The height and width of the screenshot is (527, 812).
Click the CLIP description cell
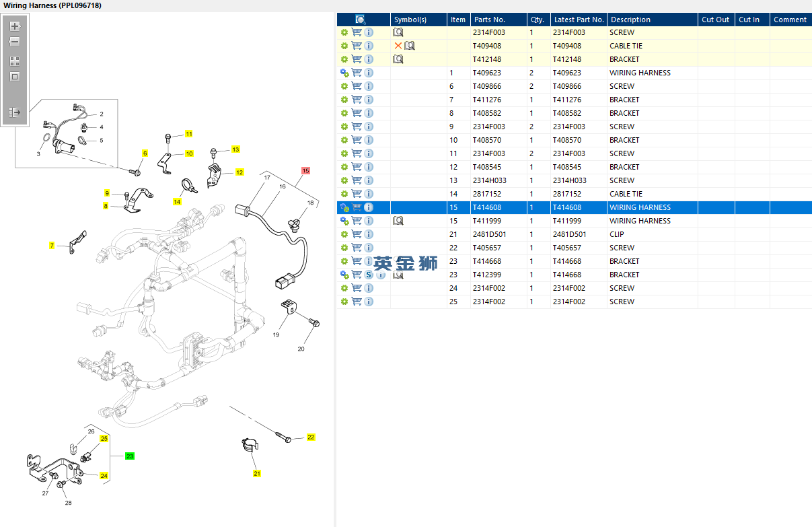(x=616, y=234)
